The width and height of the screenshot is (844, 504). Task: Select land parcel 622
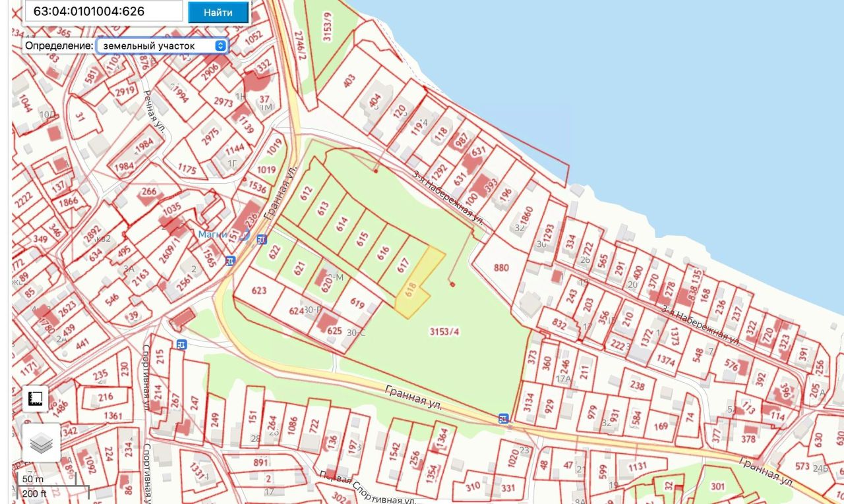tap(274, 252)
